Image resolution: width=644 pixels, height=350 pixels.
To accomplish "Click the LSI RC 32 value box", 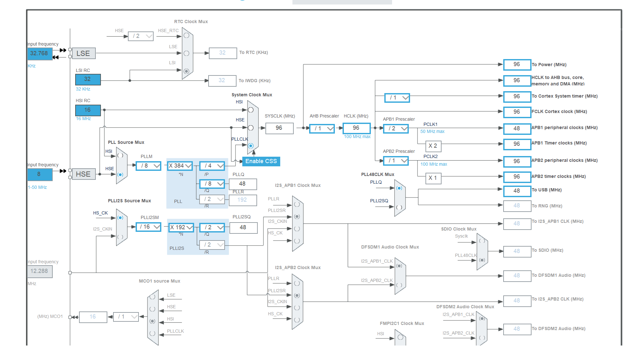I will (x=88, y=79).
